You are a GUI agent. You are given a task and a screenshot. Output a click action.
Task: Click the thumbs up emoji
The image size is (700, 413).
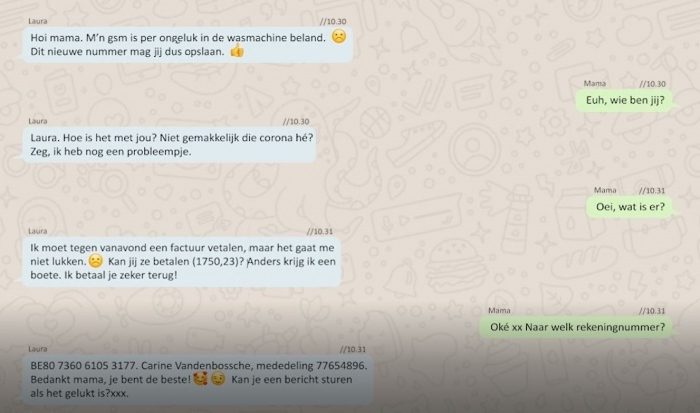click(x=237, y=51)
